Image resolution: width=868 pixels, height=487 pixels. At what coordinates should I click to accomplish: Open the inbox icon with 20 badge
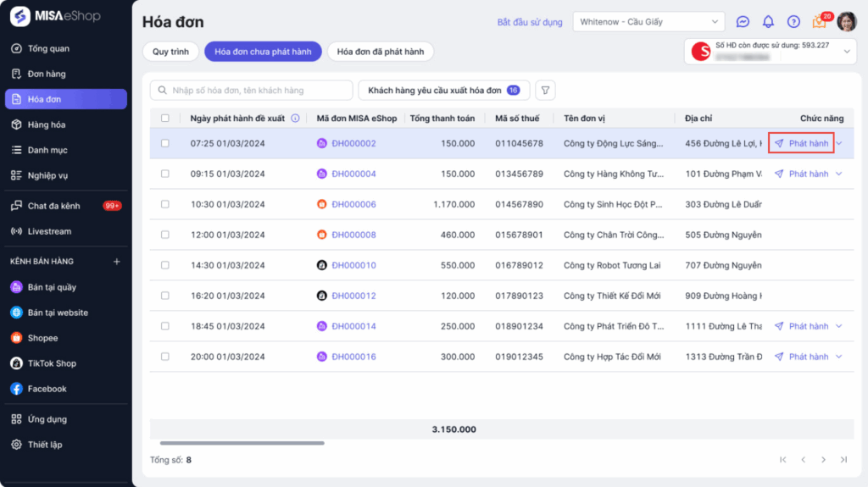pyautogui.click(x=819, y=22)
